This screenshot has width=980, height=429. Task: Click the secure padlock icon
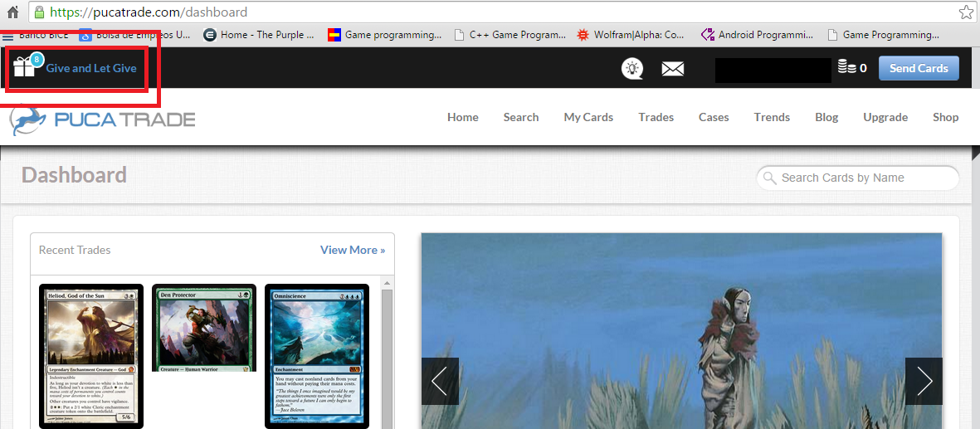coord(39,12)
